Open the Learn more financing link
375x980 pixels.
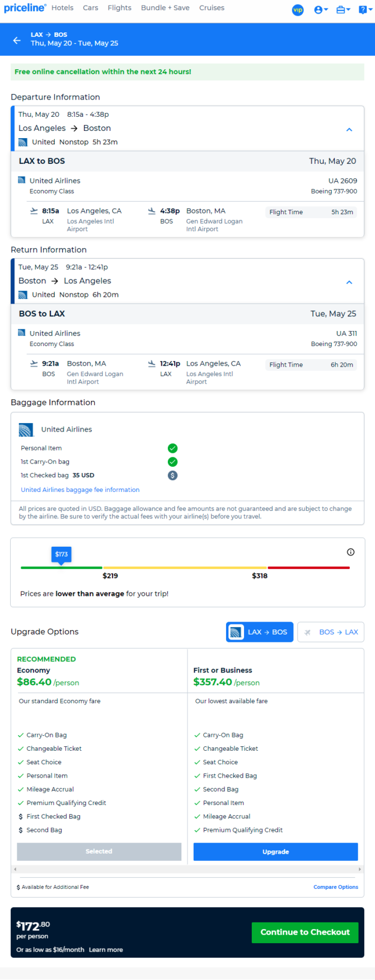pos(106,950)
